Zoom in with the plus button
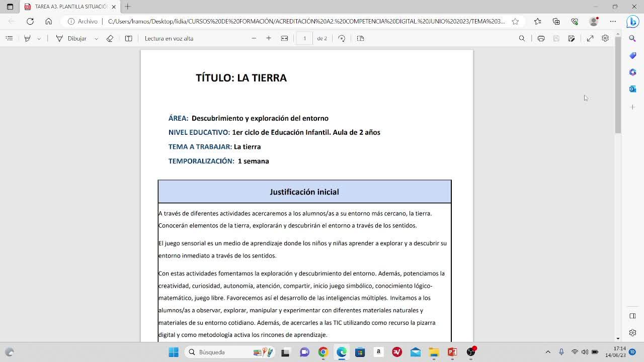The height and width of the screenshot is (362, 644). [x=269, y=38]
